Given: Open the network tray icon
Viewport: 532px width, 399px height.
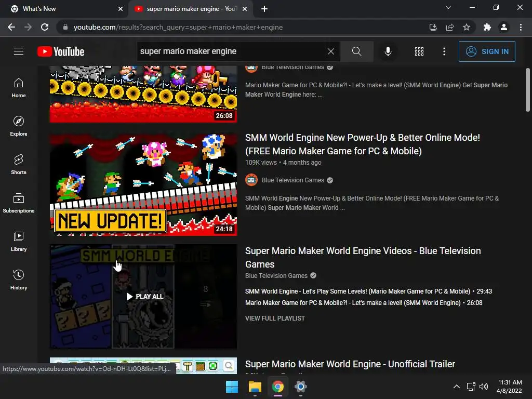Looking at the screenshot, I should pyautogui.click(x=471, y=387).
